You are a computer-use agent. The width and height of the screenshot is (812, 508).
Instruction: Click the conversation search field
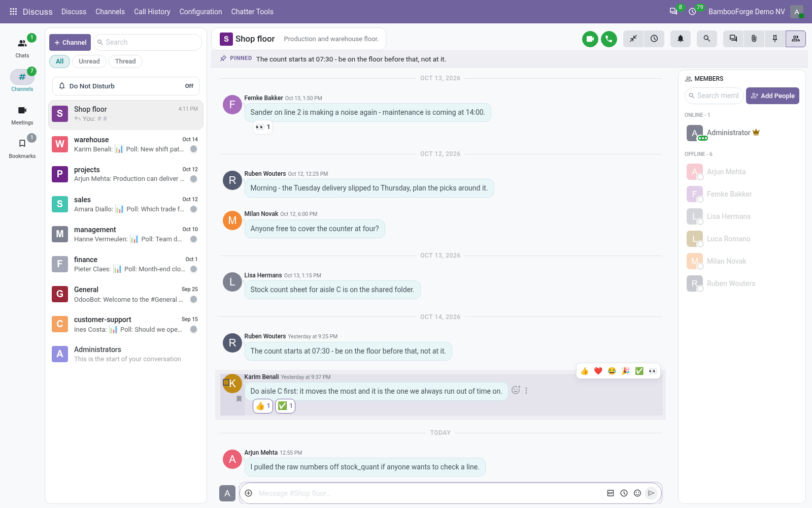[148, 43]
